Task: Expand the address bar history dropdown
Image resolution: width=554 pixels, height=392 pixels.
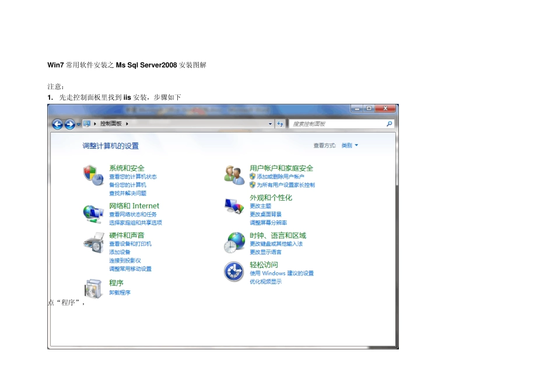Action: (270, 124)
